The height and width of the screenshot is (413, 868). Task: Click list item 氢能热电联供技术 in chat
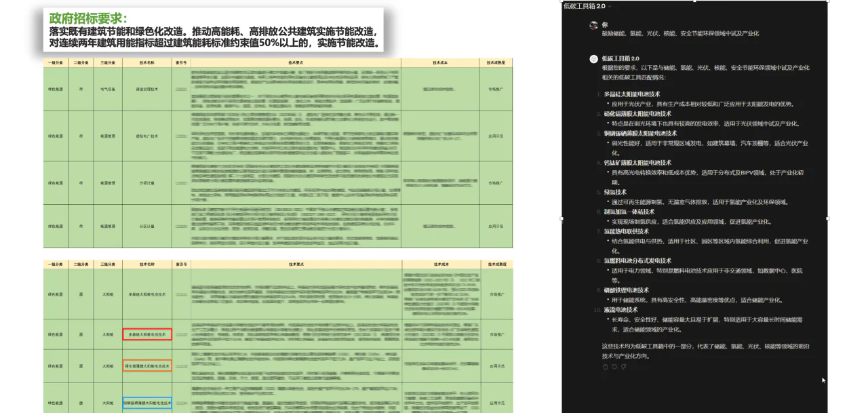[x=626, y=231]
